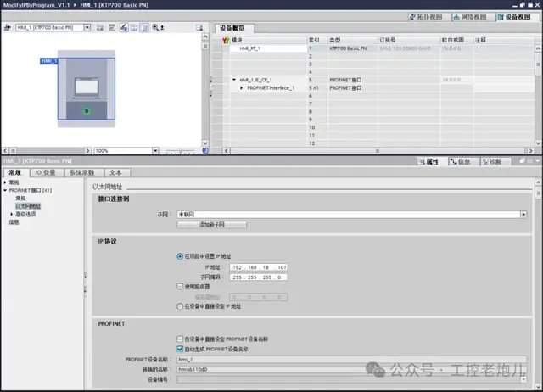Viewport: 543px width, 392px height.
Task: Click the HMI device image in the graphic view
Action: pyautogui.click(x=87, y=88)
